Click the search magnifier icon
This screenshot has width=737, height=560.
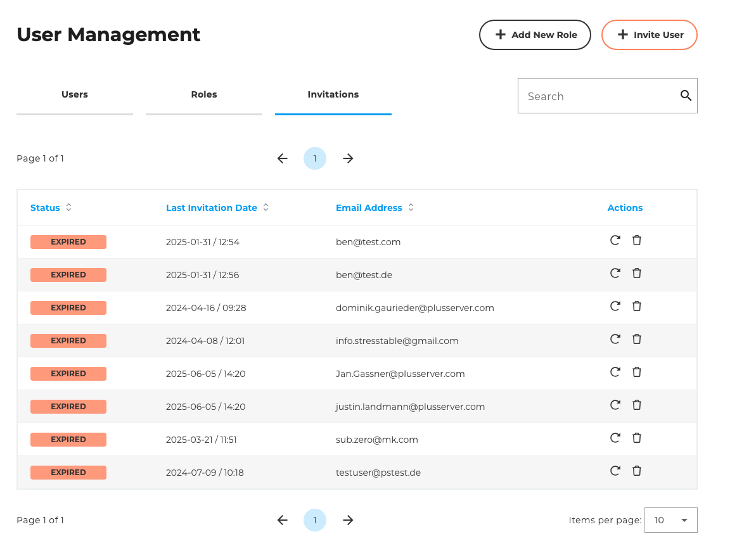coord(686,95)
